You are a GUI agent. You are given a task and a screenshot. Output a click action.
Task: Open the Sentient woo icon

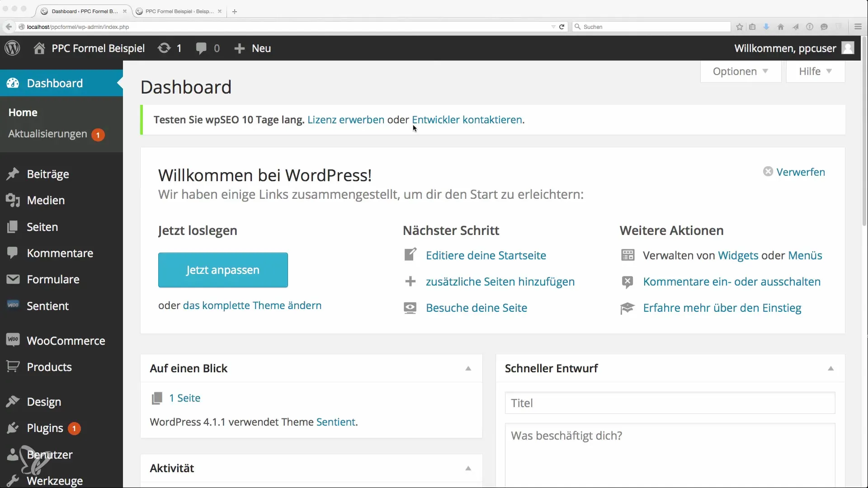[x=13, y=305]
